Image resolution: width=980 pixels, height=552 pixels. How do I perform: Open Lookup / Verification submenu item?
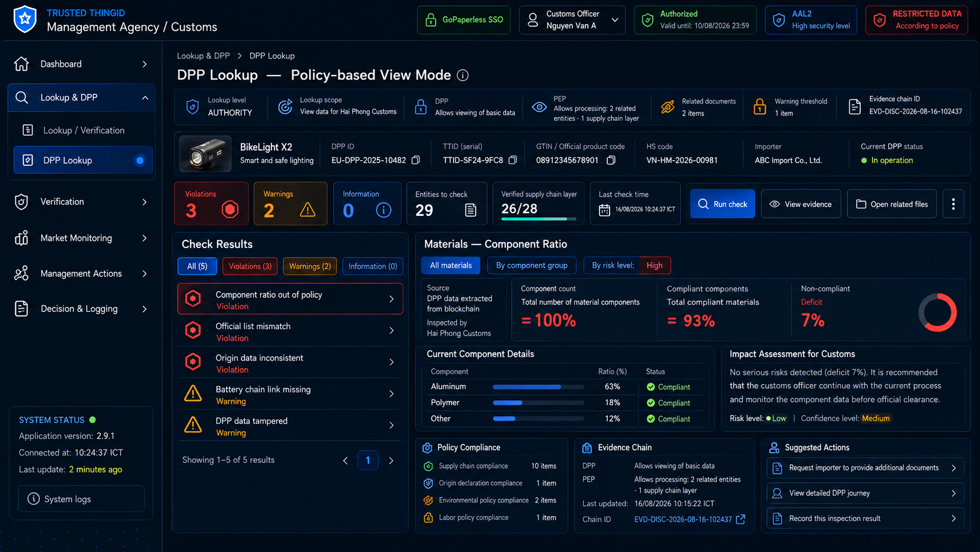[84, 130]
